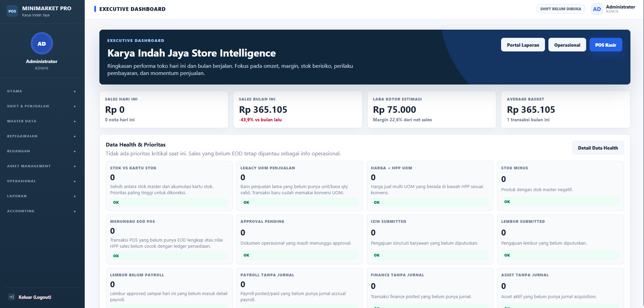644x308 pixels.
Task: Select the Approval Pending card
Action: tap(300, 239)
